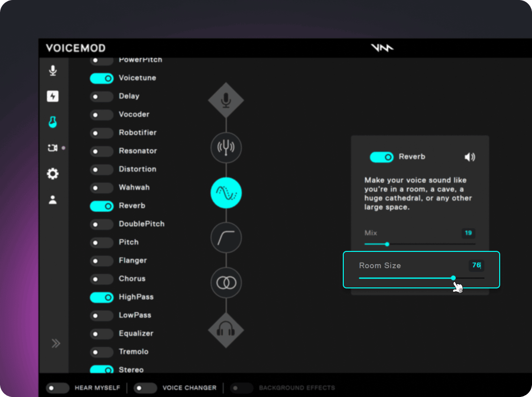The height and width of the screenshot is (397, 532).
Task: Click the Room Size slider handle
Action: (x=453, y=278)
